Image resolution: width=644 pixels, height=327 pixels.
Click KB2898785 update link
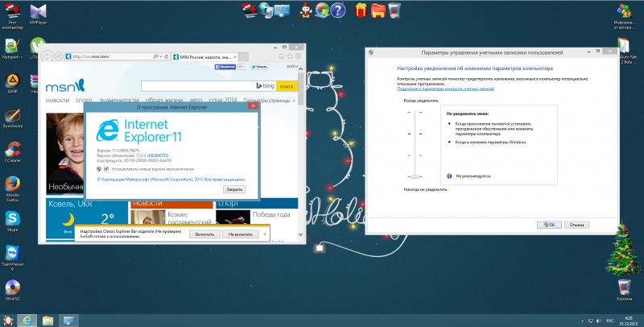click(x=158, y=155)
